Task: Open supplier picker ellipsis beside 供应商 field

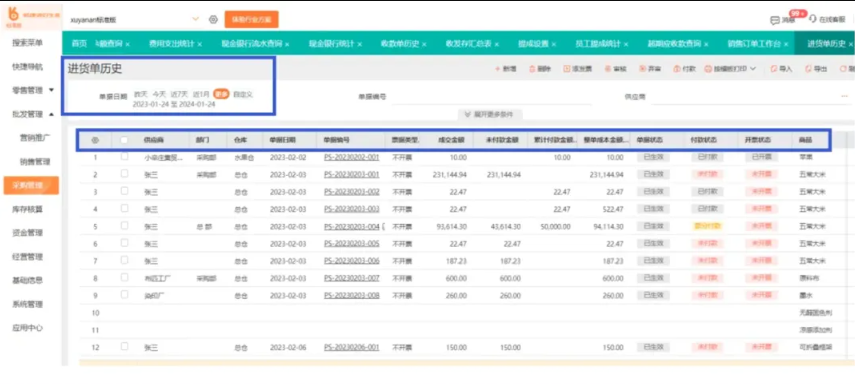Action: [845, 97]
